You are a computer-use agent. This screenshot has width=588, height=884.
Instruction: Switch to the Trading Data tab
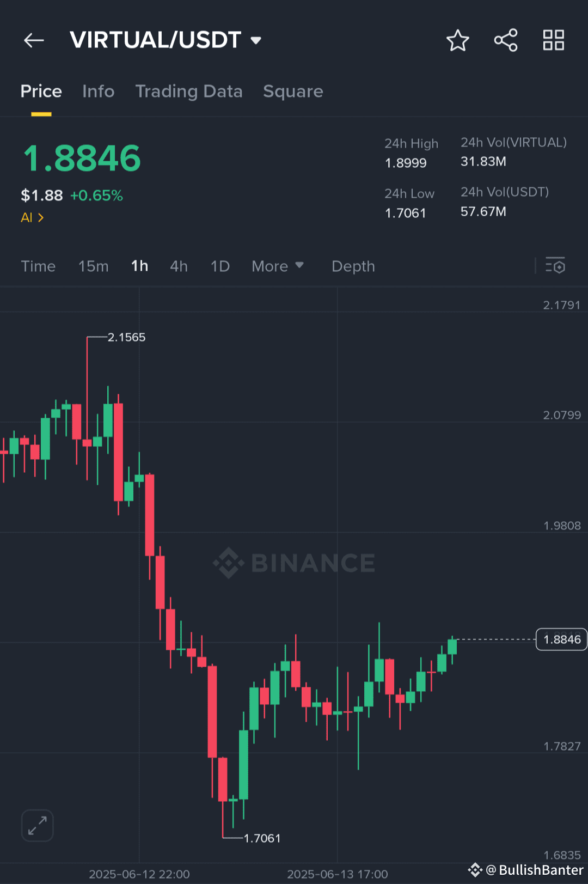189,92
